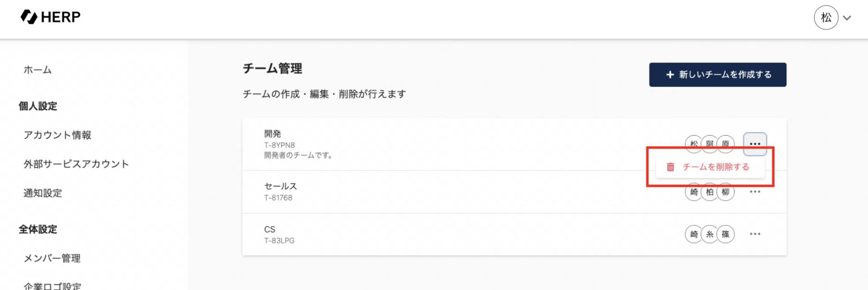Open 通知設定 in the sidebar
Viewport: 868px width, 290px height.
click(x=43, y=193)
